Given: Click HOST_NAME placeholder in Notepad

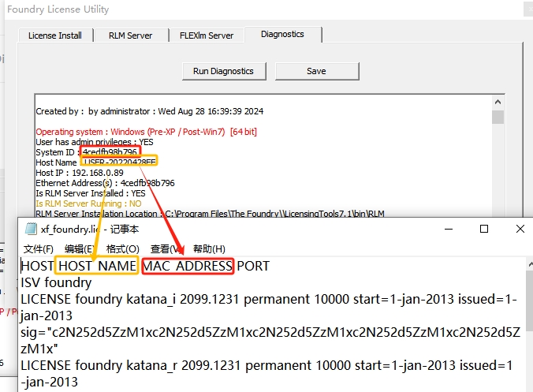Looking at the screenshot, I should pyautogui.click(x=97, y=266).
